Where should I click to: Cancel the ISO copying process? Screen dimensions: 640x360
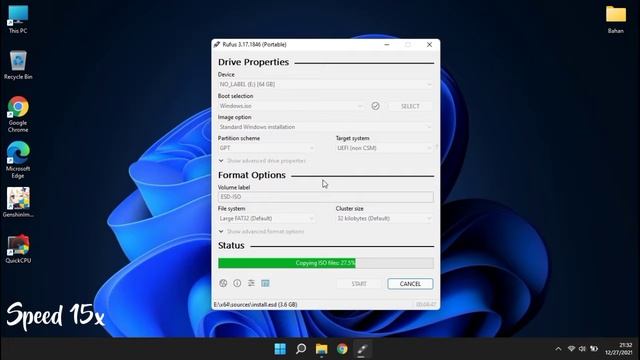(x=410, y=284)
